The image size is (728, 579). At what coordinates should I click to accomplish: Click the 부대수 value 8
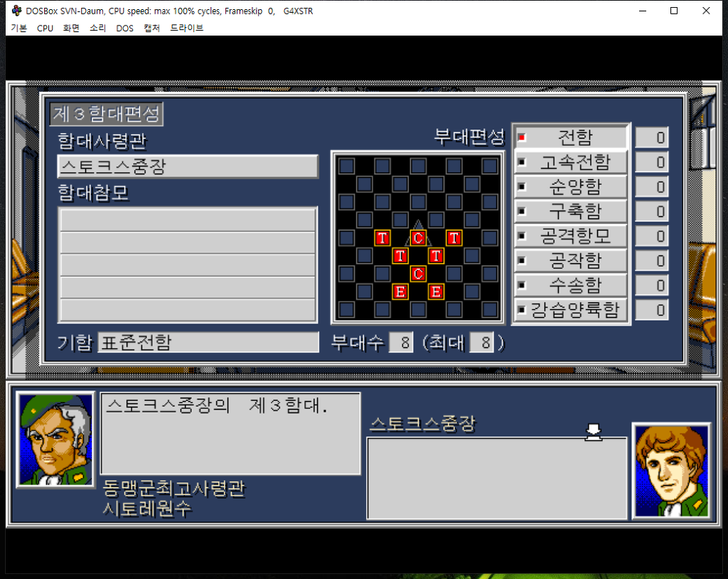pos(401,342)
